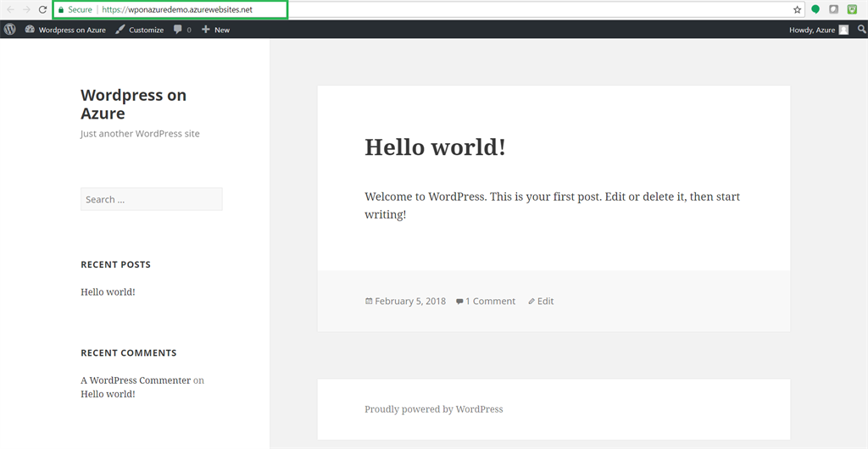Open the green circle browser extension

[x=815, y=8]
